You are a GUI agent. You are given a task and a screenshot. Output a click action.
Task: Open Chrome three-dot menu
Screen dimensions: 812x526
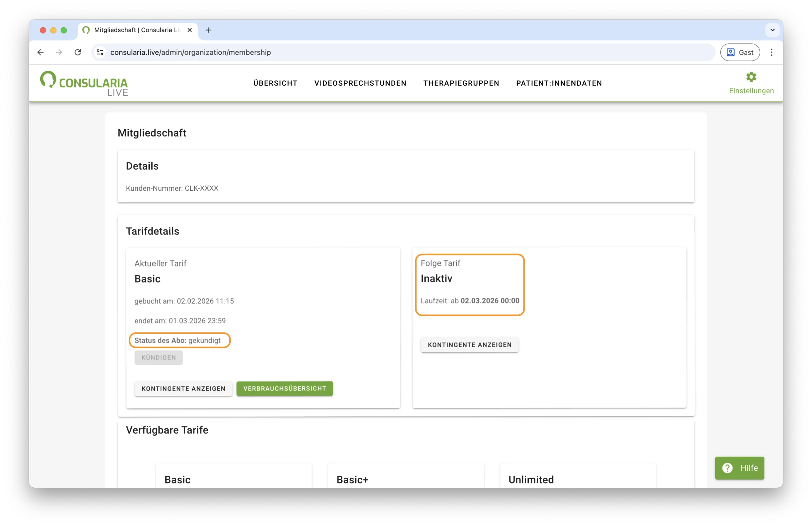point(771,52)
